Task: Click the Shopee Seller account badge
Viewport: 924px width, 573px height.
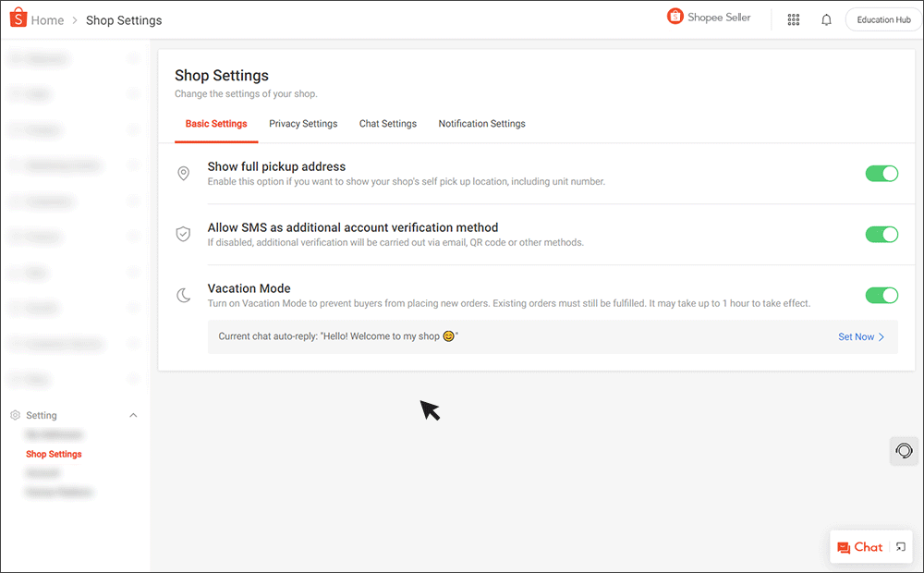Action: [x=708, y=17]
